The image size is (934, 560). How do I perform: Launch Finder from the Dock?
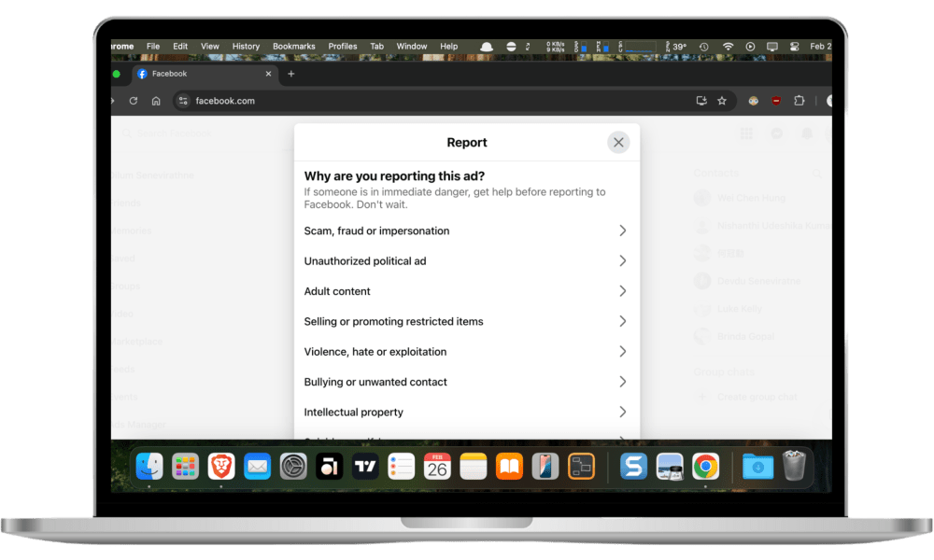149,467
